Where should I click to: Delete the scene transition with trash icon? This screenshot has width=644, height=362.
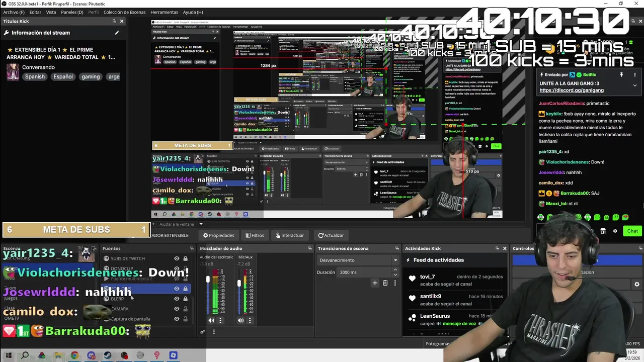tap(385, 283)
